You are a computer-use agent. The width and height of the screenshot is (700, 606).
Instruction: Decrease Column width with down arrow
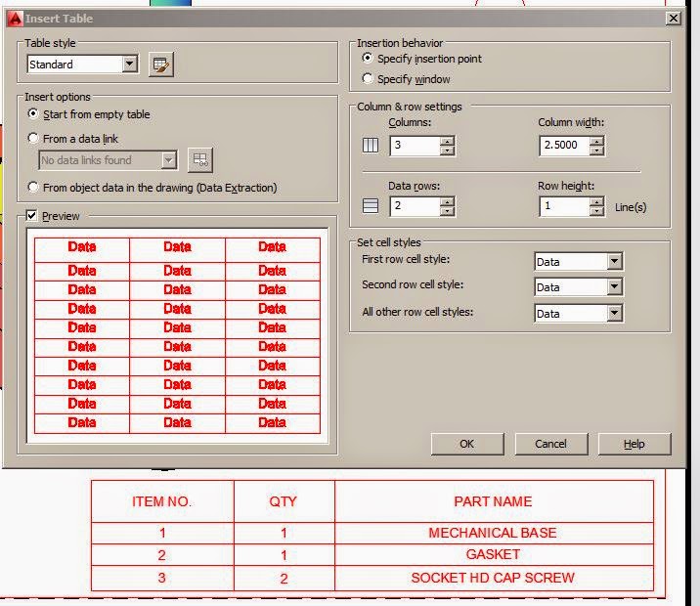(597, 151)
